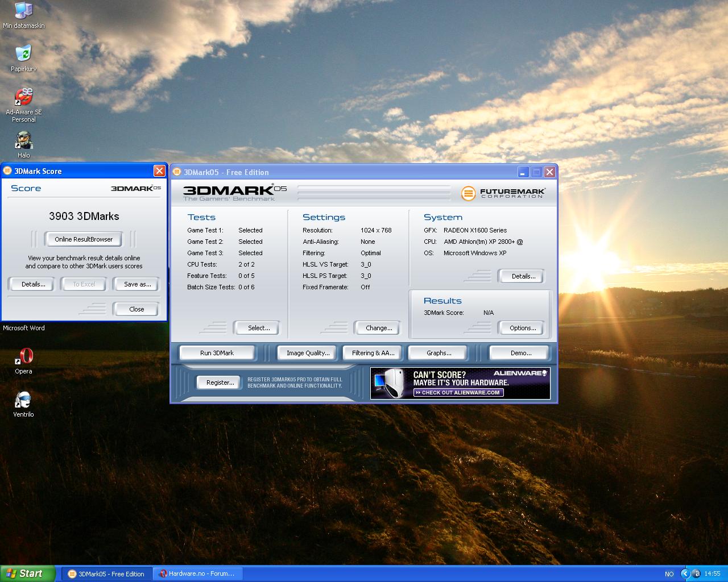The image size is (728, 582).
Task: Click the To Excel button
Action: 84,284
